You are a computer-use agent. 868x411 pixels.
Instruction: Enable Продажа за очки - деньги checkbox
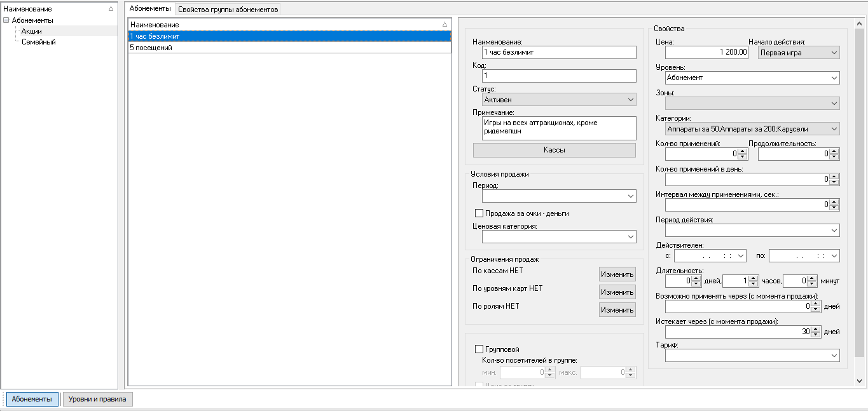point(479,213)
